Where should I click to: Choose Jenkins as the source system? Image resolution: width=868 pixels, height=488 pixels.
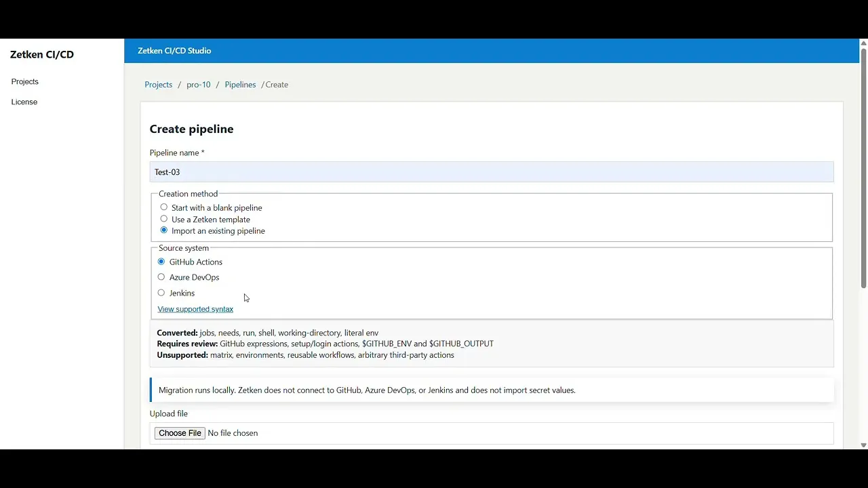(161, 293)
